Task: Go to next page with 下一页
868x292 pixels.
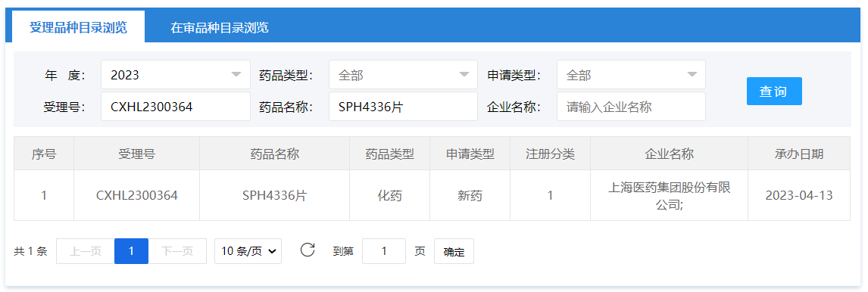Action: 177,251
